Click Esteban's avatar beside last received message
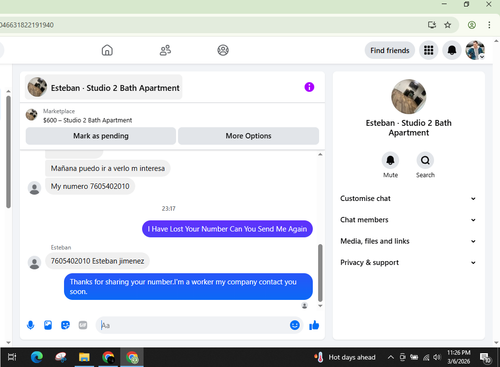Screen dimensions: 500x367 [34, 263]
